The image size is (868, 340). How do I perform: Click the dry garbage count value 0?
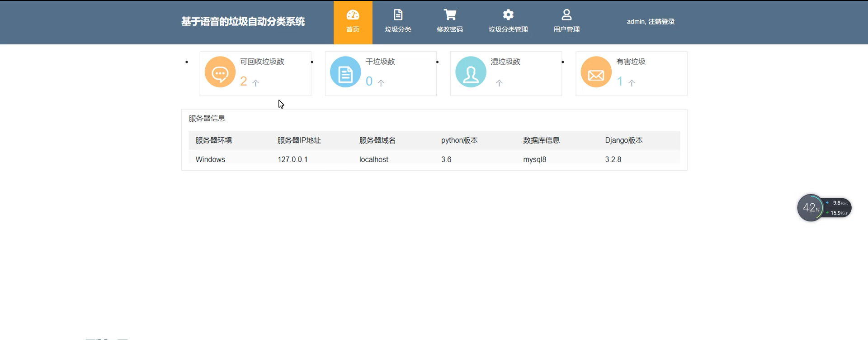[369, 81]
